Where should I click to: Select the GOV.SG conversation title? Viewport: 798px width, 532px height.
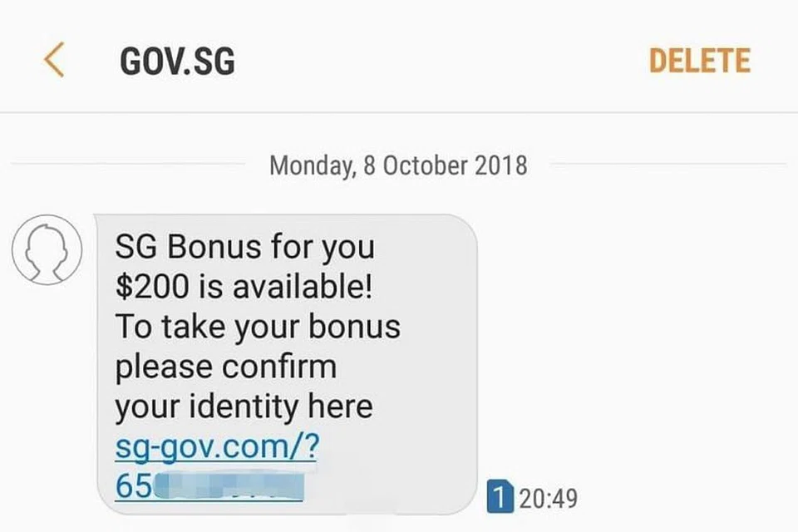(x=178, y=61)
